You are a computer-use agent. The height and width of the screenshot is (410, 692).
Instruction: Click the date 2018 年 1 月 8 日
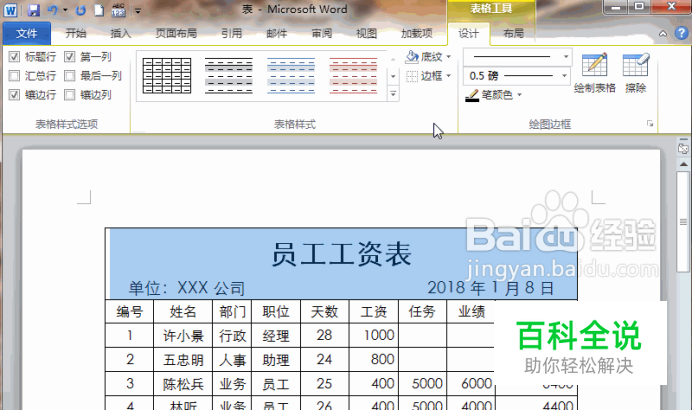(x=491, y=288)
